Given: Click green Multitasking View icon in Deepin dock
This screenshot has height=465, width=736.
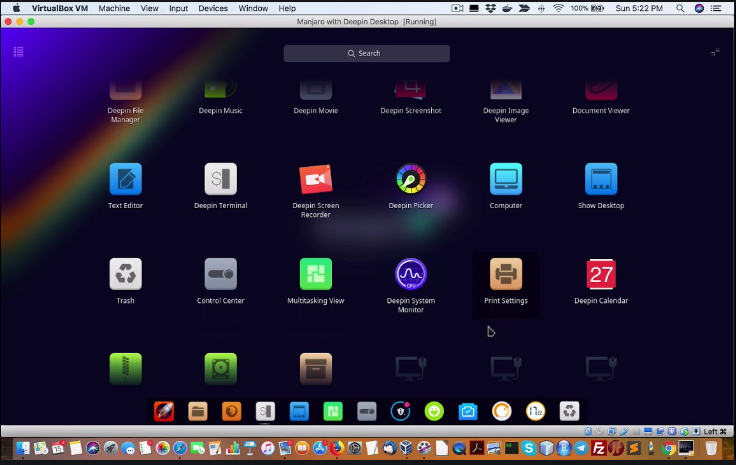Looking at the screenshot, I should click(333, 412).
